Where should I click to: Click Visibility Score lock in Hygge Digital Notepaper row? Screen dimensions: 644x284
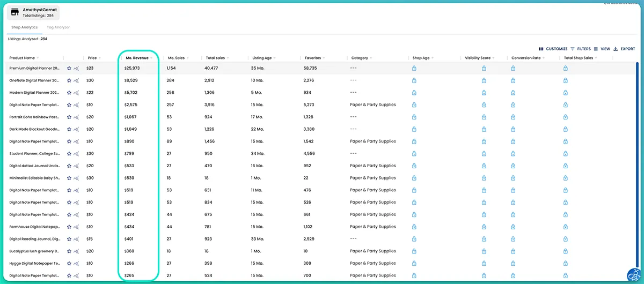(x=484, y=263)
